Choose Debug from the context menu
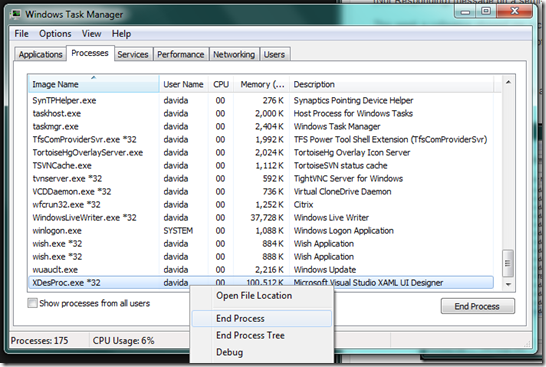546x367 pixels. click(261, 352)
